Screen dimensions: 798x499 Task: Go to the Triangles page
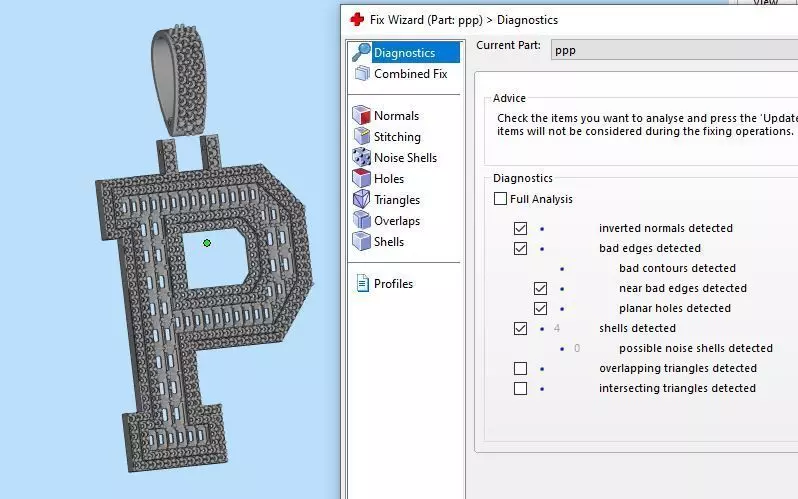point(397,200)
